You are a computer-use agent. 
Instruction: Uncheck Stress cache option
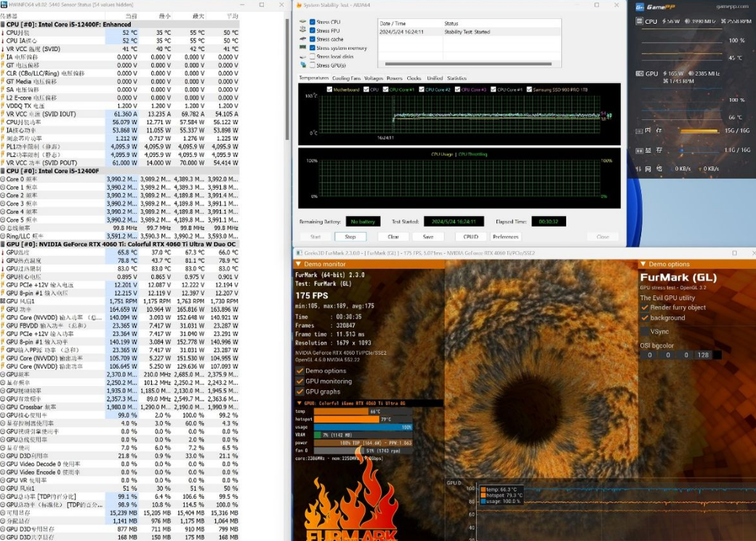click(x=313, y=39)
